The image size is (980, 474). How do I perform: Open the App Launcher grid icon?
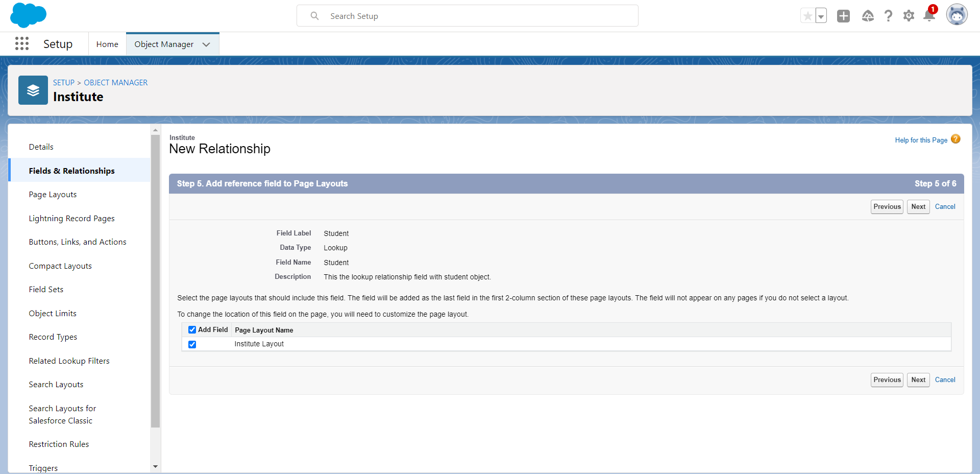(22, 44)
